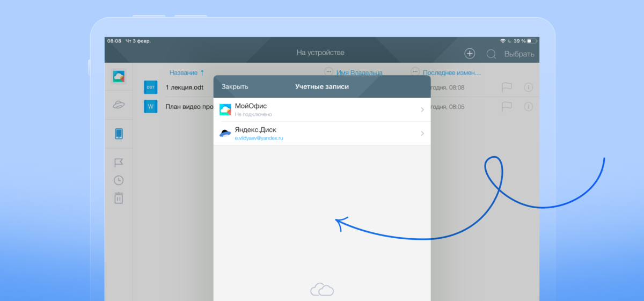Click the Не подключено status text
This screenshot has width=644, height=301.
[253, 115]
